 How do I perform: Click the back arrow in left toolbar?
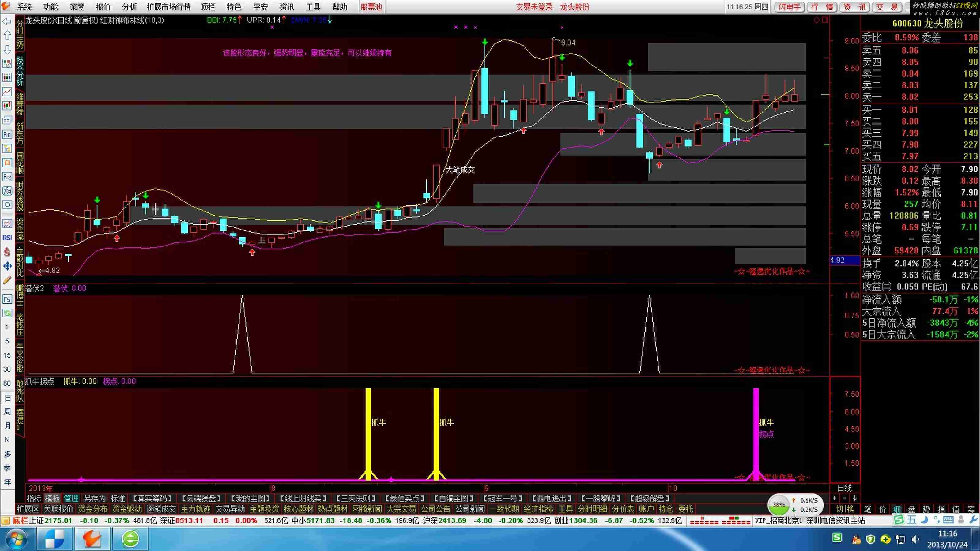point(7,22)
